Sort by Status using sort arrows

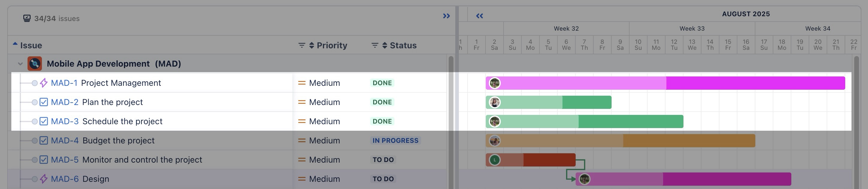[x=385, y=45]
